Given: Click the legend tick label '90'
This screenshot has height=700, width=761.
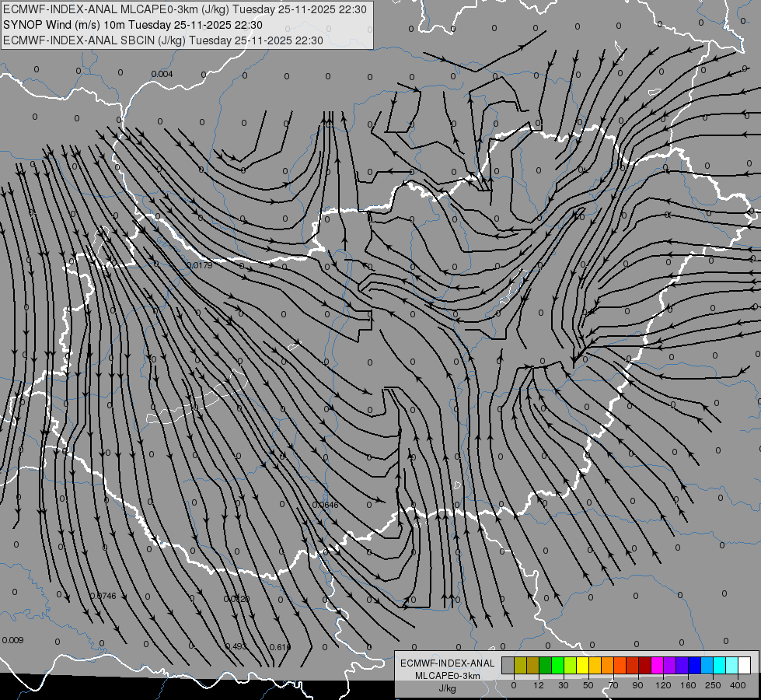Looking at the screenshot, I should click(638, 685).
